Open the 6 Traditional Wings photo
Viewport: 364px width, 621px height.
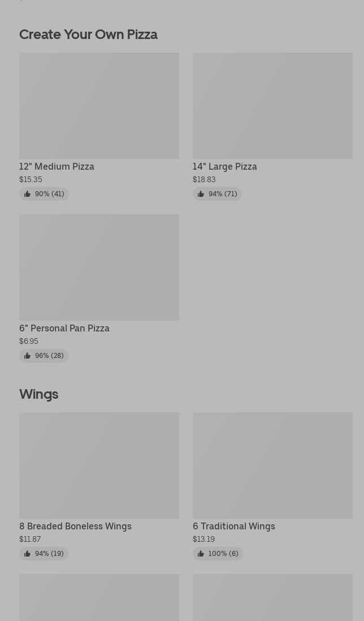click(272, 465)
